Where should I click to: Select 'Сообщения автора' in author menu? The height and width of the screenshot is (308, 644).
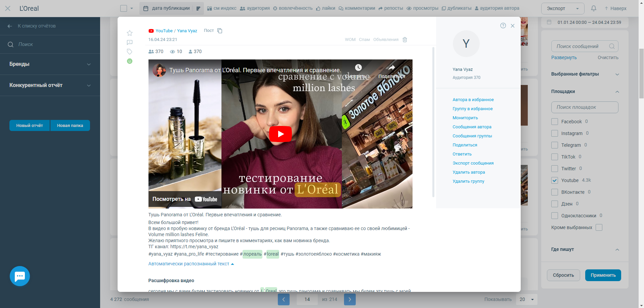pyautogui.click(x=472, y=127)
